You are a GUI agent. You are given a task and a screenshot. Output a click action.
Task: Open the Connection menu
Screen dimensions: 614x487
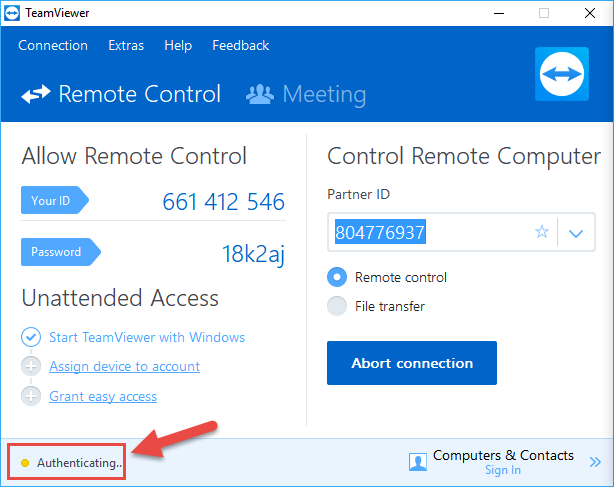[x=53, y=45]
